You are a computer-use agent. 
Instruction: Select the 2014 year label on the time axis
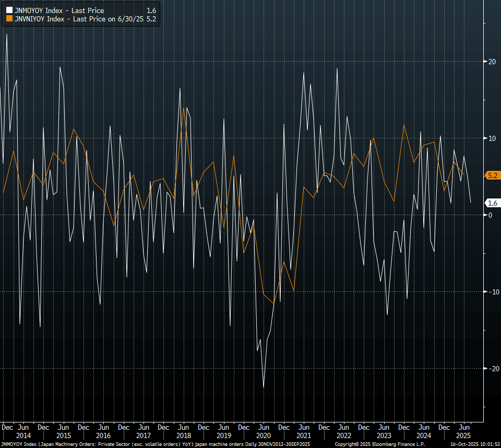click(x=23, y=435)
